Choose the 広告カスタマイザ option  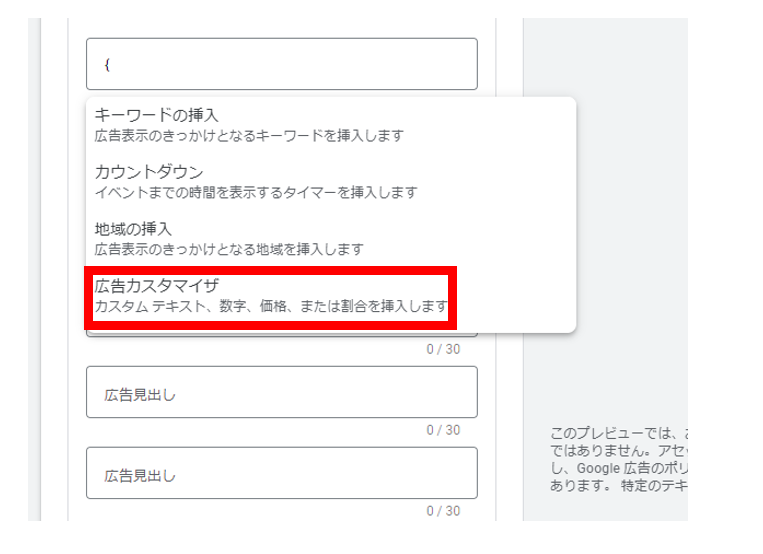(331, 296)
